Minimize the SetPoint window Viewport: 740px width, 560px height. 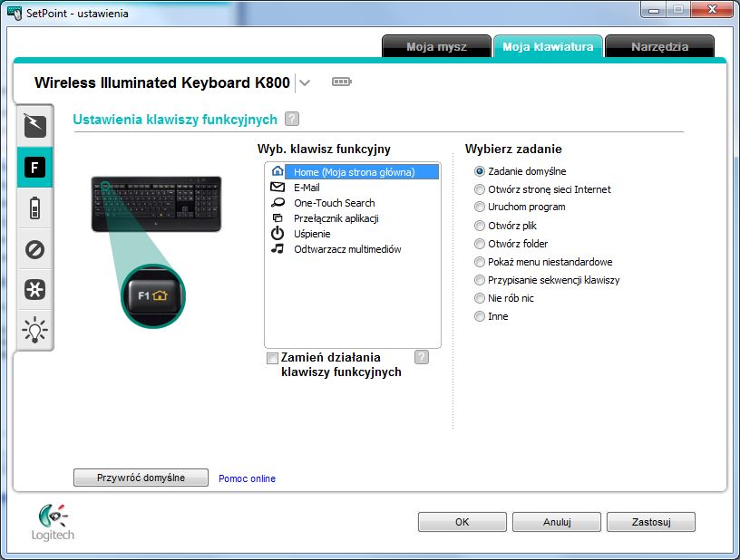pos(654,10)
